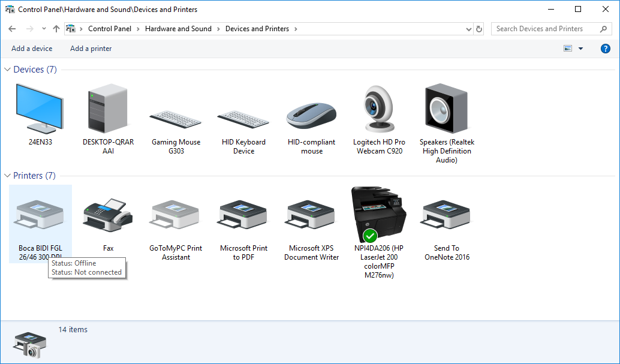
Task: Select the DESKTOP-QRARAAI computer tower icon
Action: pos(108,108)
